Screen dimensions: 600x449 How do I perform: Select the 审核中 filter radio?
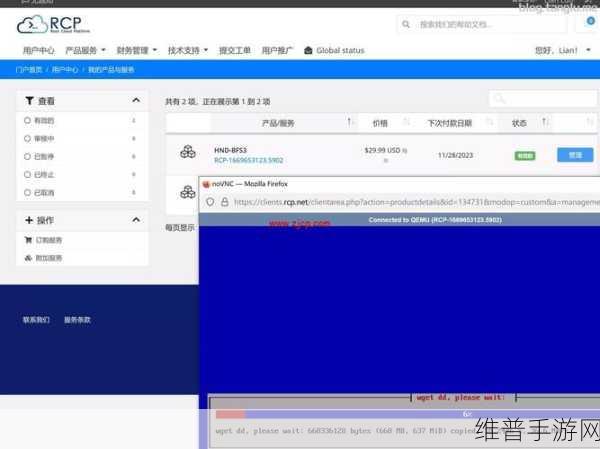click(x=27, y=138)
